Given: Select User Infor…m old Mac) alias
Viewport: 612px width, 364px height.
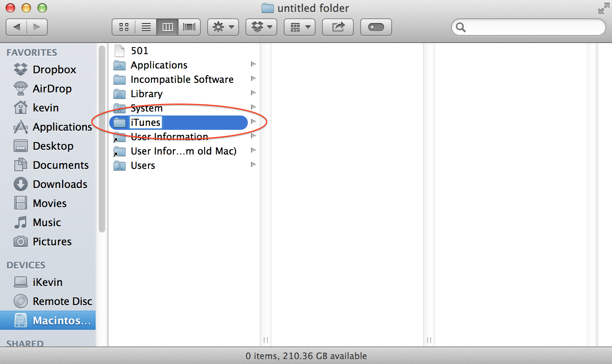Looking at the screenshot, I should click(184, 151).
